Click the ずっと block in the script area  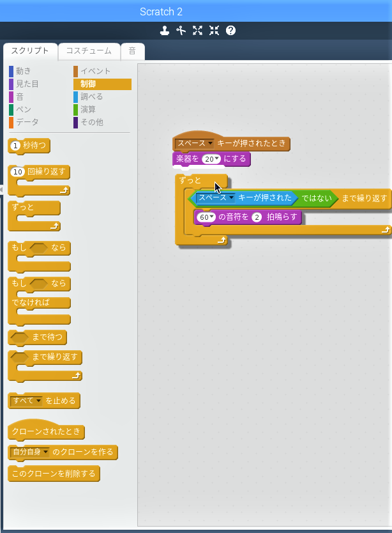point(190,180)
